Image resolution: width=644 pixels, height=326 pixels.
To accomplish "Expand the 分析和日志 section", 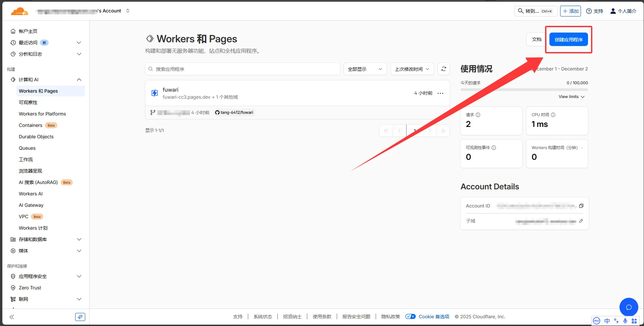I will tap(79, 54).
